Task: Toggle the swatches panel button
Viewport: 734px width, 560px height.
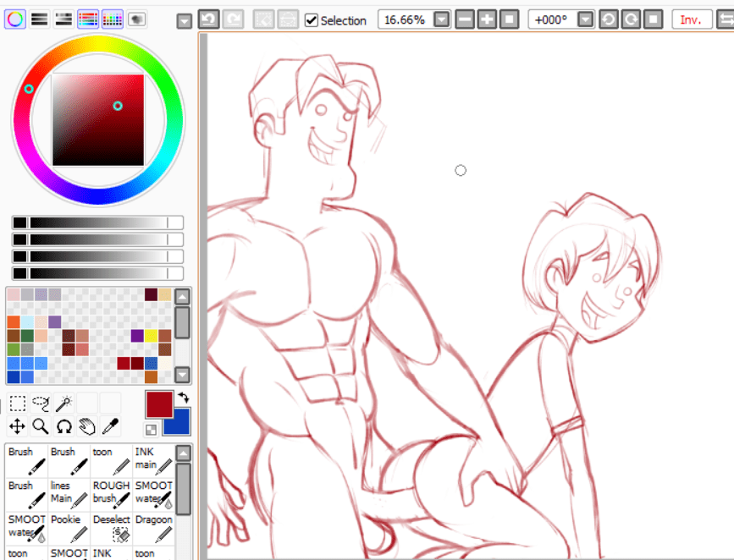Action: [x=112, y=19]
